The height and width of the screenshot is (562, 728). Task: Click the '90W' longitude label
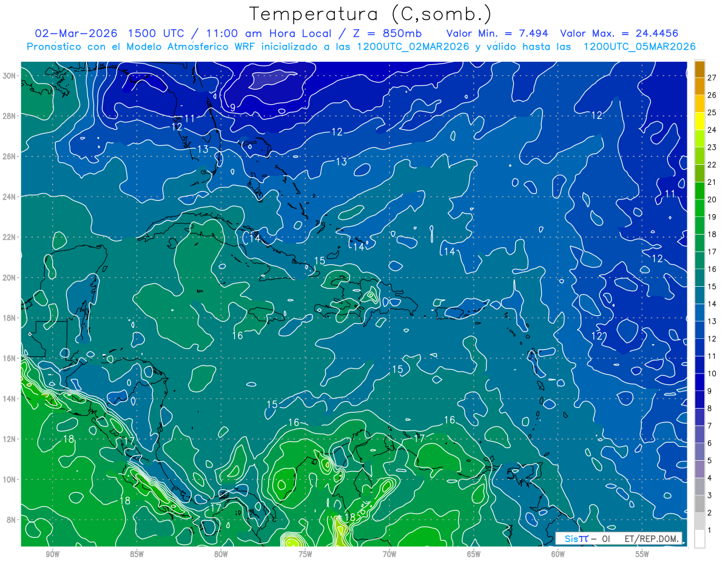click(53, 554)
